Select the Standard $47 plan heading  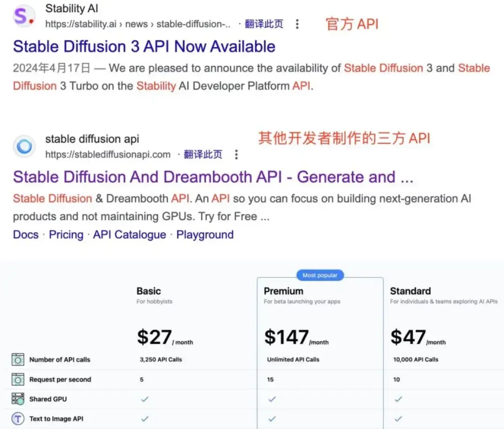click(410, 291)
